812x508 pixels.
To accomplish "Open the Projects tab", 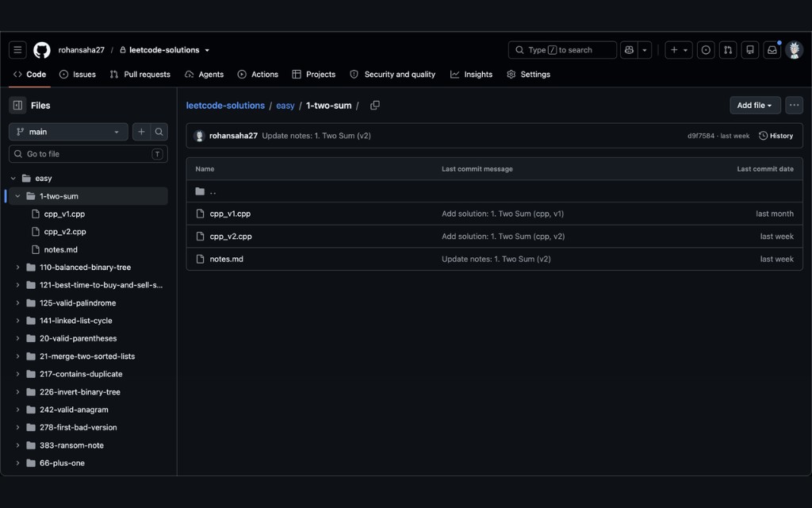I will click(x=314, y=74).
